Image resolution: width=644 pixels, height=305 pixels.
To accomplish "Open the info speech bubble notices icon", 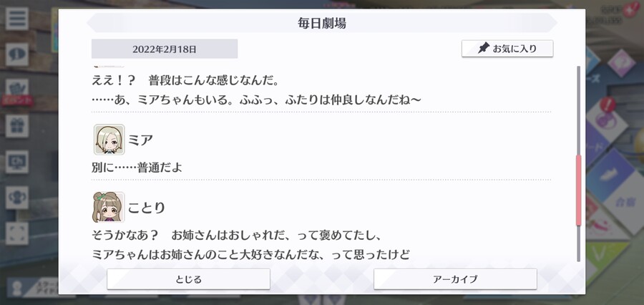I will 17,54.
